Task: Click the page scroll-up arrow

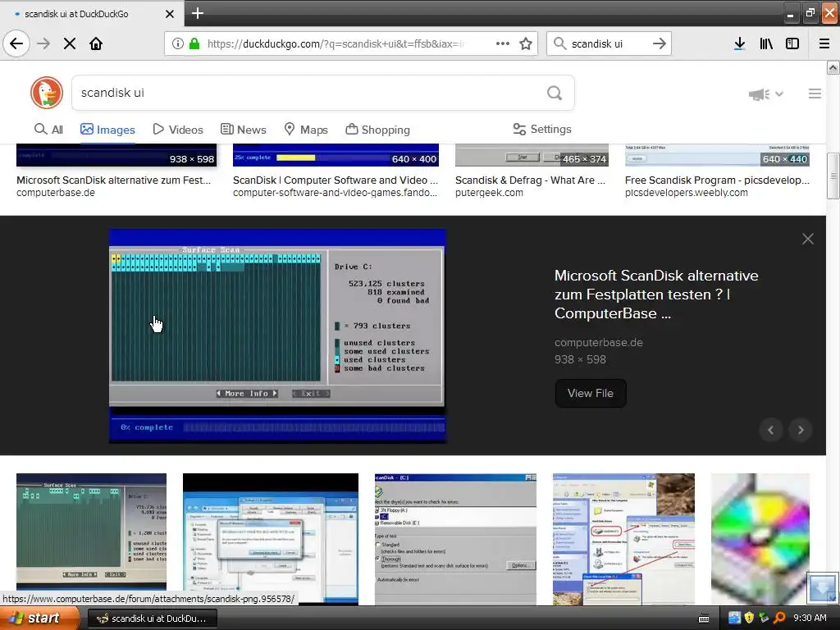Action: [833, 67]
